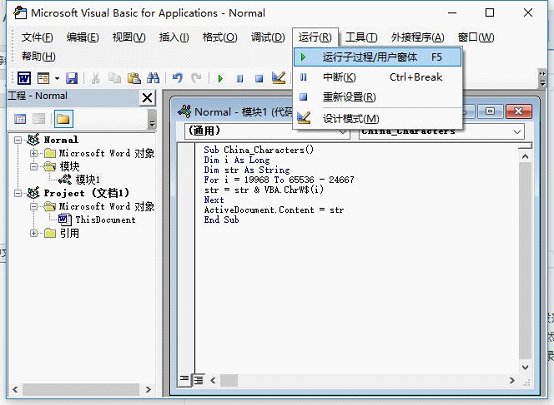The width and height of the screenshot is (554, 405).
Task: Switch to Procedure View at code window bottom
Action: coord(184,380)
